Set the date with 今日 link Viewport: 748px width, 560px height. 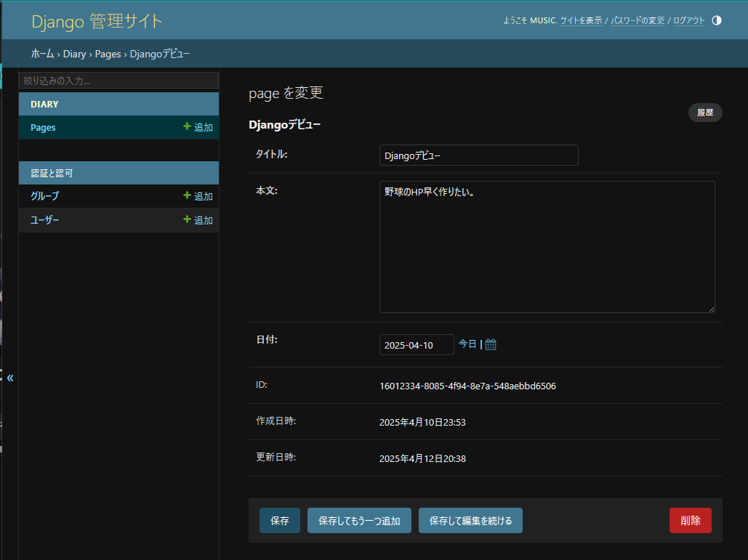point(467,344)
